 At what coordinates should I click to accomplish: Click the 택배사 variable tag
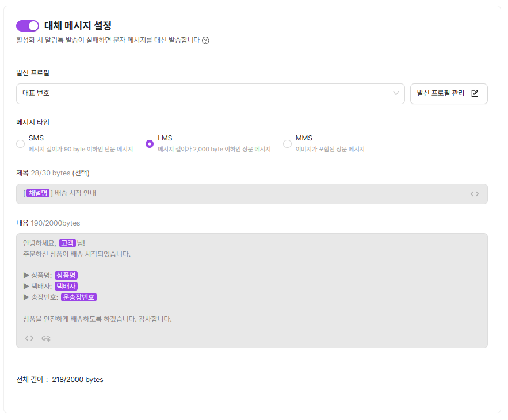[x=66, y=287]
